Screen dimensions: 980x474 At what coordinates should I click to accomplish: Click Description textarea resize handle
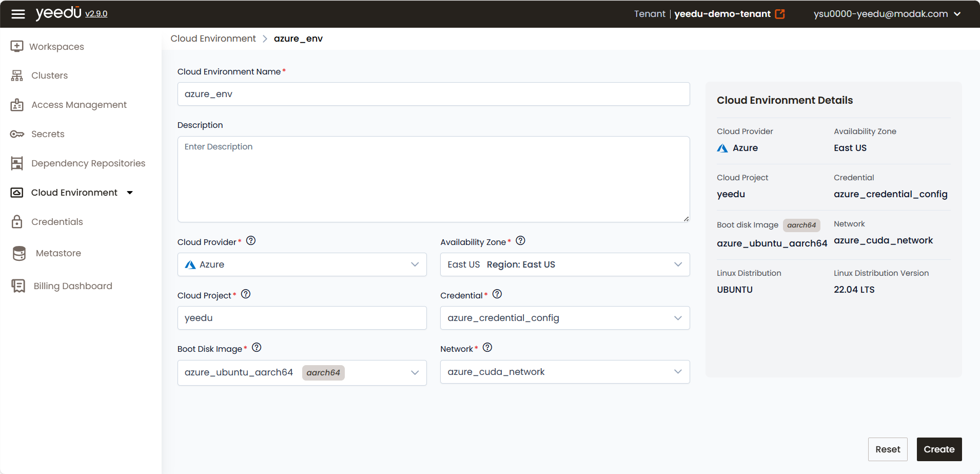pyautogui.click(x=686, y=218)
